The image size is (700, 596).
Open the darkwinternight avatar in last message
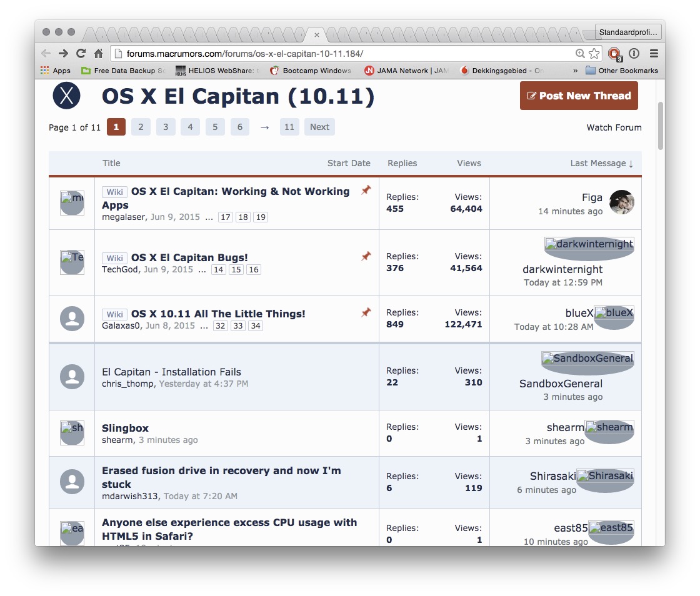point(589,249)
